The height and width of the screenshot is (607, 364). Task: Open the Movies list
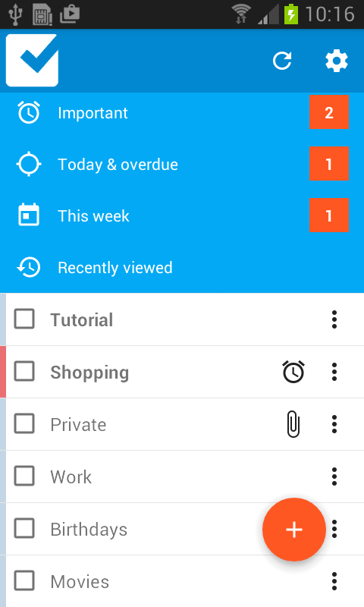[80, 581]
